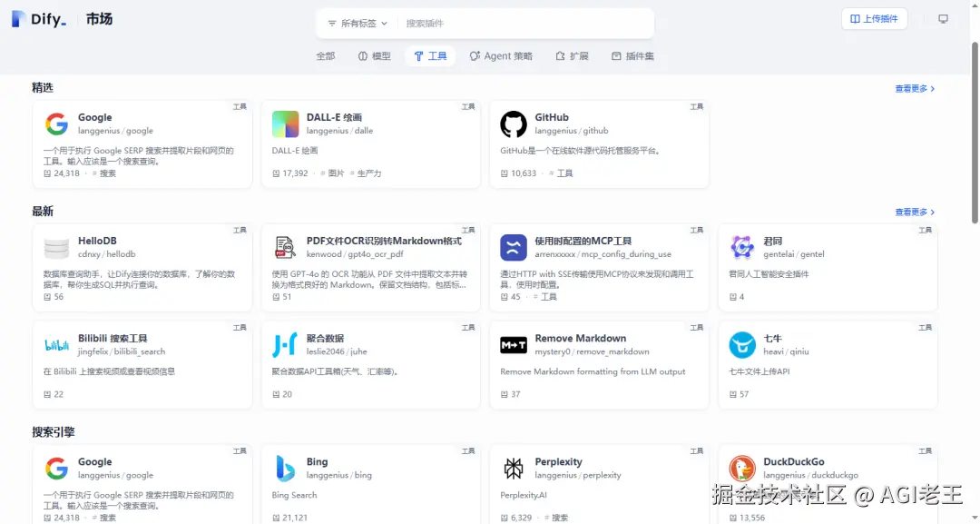980x524 pixels.
Task: Open the 插件集 tab
Action: pyautogui.click(x=632, y=56)
